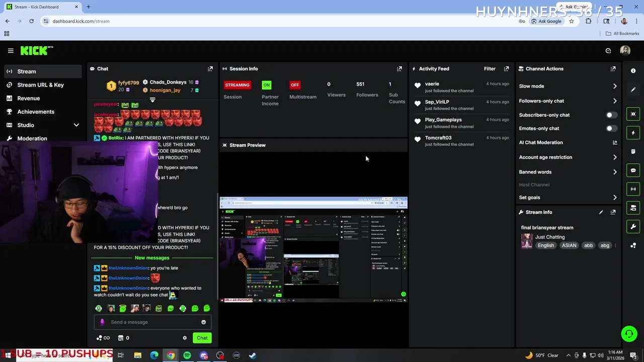644x362 pixels.
Task: Toggle Emotes-only chat
Action: coord(611,129)
